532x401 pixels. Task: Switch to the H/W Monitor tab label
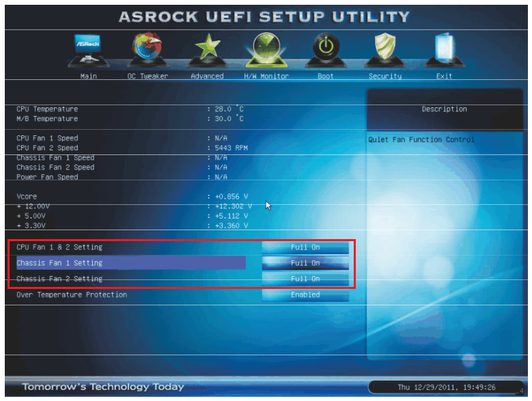pos(266,77)
